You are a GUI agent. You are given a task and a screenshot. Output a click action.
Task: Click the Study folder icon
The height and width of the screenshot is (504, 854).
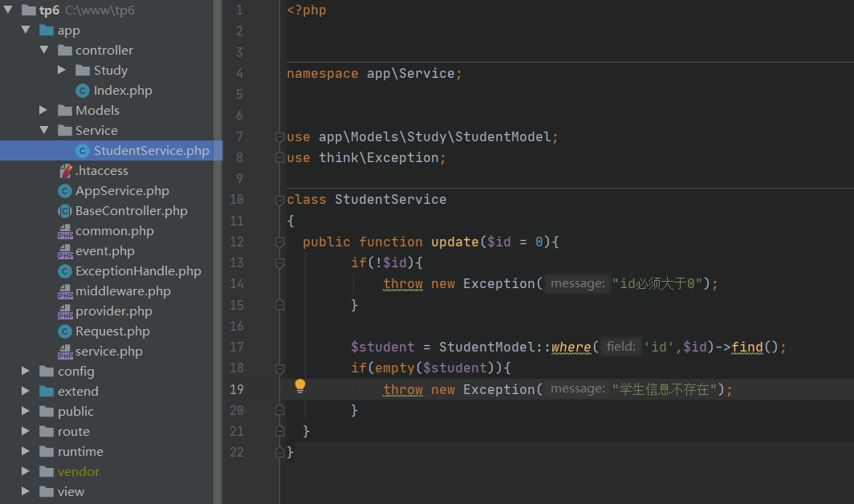83,71
